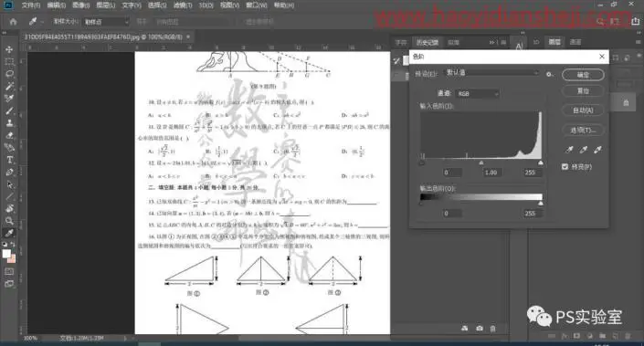Open the preset options gear icon
Screen dimensions: 644x346
pos(549,74)
